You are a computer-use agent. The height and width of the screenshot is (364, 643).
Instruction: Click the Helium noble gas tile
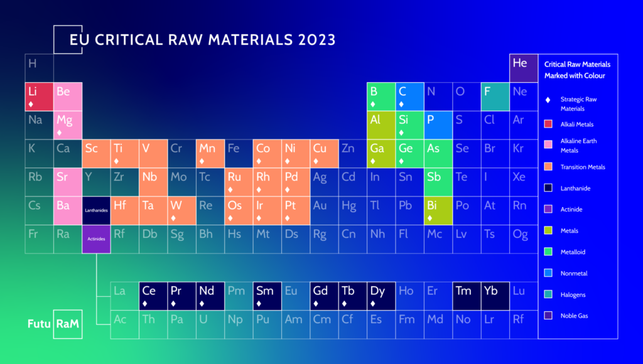pyautogui.click(x=523, y=68)
